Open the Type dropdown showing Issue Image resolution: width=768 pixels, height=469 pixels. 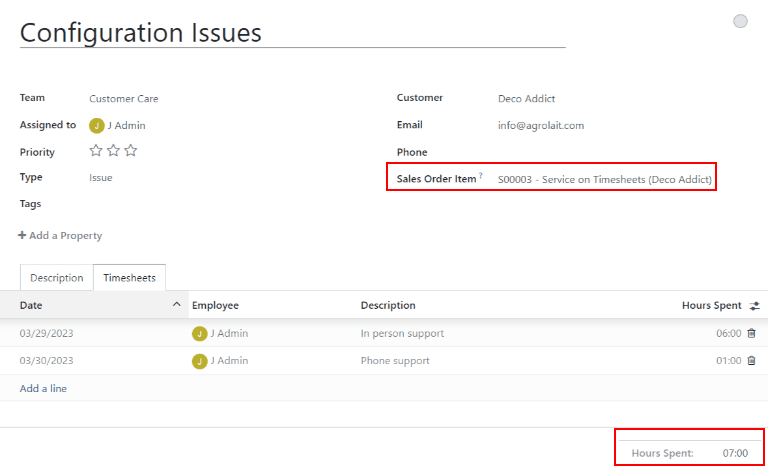point(101,177)
